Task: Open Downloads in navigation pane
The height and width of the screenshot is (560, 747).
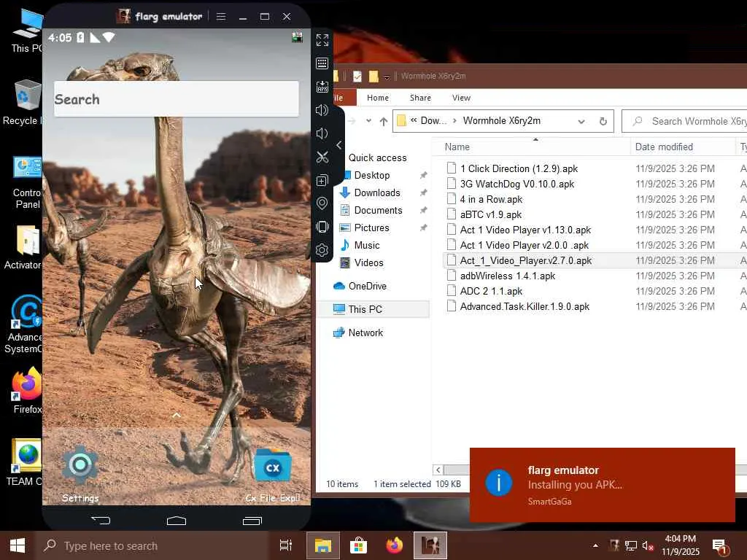Action: click(377, 192)
